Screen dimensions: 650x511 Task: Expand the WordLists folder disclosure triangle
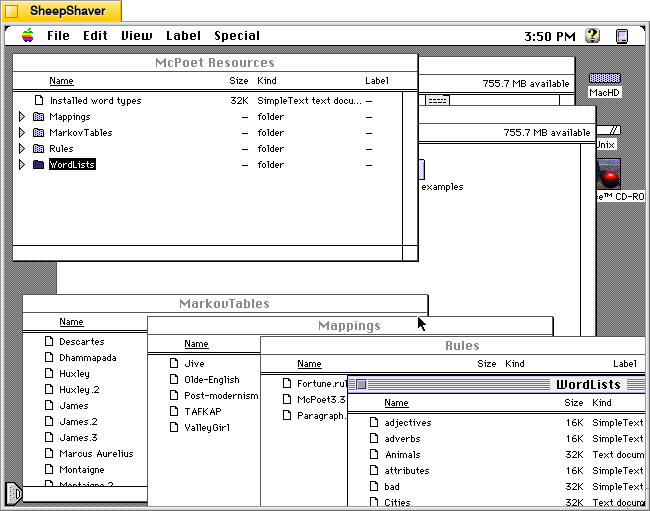[x=22, y=165]
